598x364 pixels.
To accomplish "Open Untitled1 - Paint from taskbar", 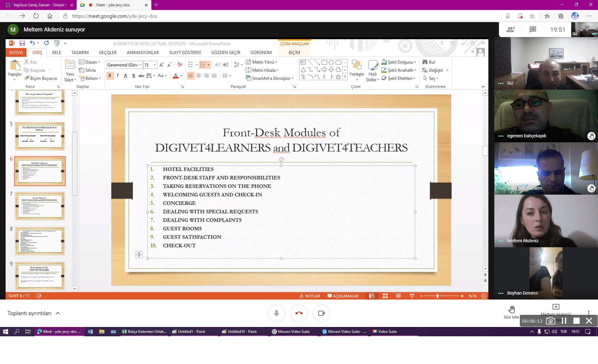I will (188, 332).
